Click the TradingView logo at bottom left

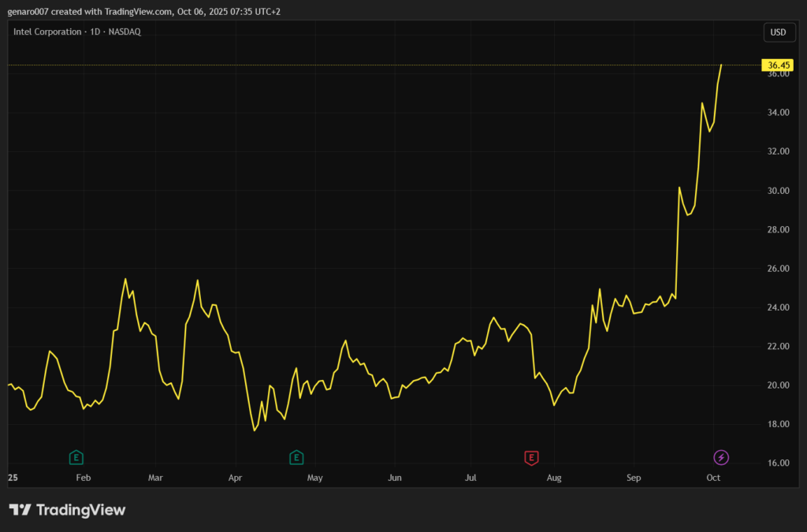(67, 510)
